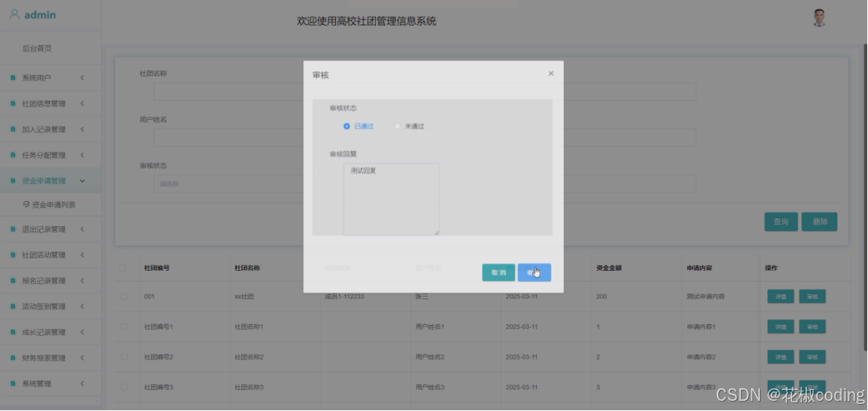Expand the 退出记录管理 menu chevron
The width and height of the screenshot is (868, 411).
(82, 229)
